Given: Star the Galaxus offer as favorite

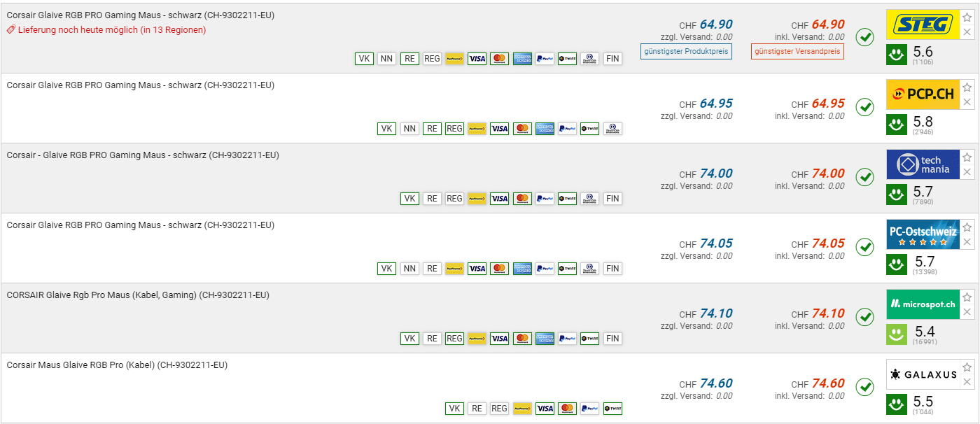Looking at the screenshot, I should [967, 367].
